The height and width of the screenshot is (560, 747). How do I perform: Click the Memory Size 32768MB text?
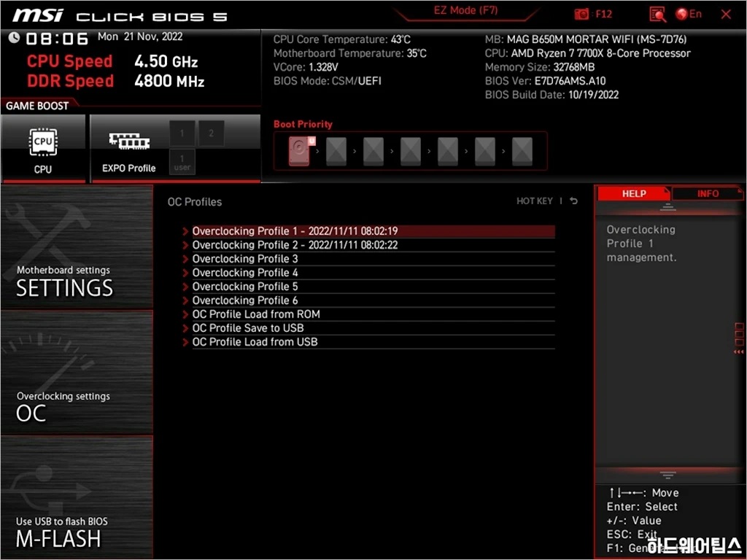[540, 67]
